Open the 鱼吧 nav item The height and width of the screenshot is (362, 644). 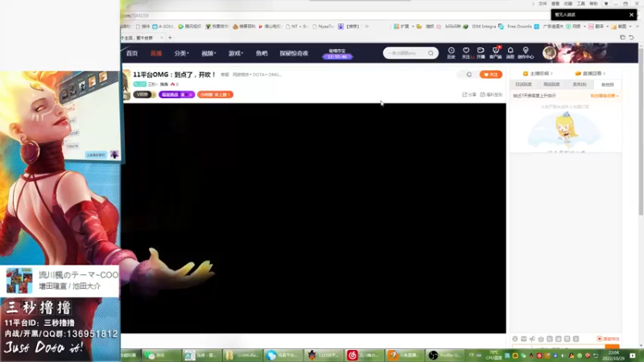click(x=262, y=53)
